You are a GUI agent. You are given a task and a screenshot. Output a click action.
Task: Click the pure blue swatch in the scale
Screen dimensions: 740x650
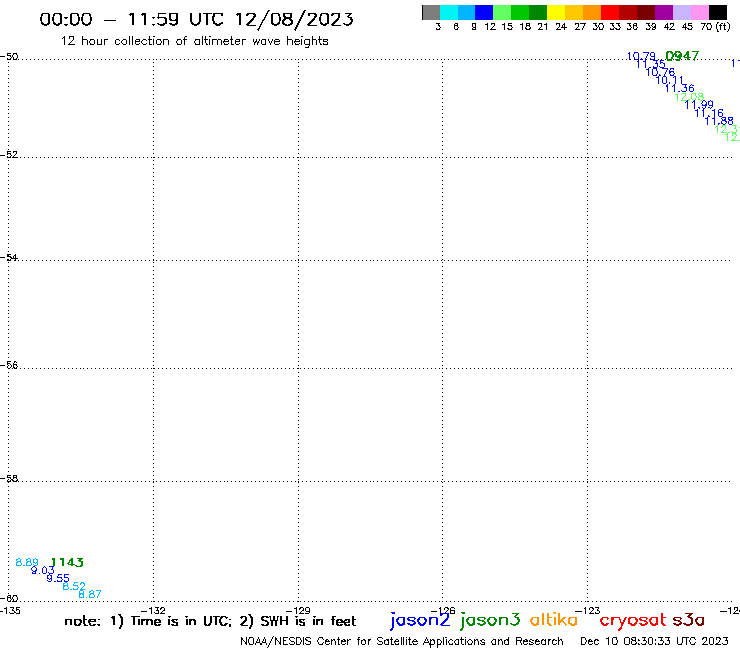point(484,12)
